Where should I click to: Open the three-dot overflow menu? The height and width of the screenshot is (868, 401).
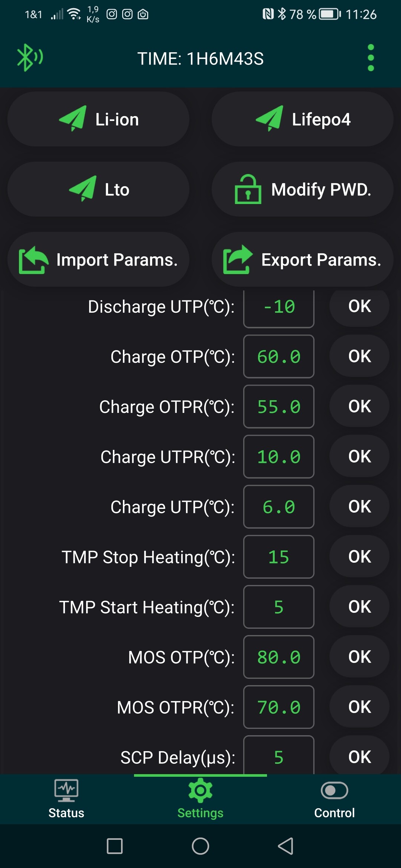point(371,58)
